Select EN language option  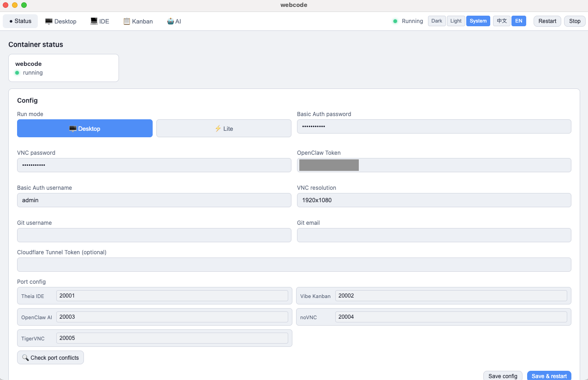(x=519, y=21)
